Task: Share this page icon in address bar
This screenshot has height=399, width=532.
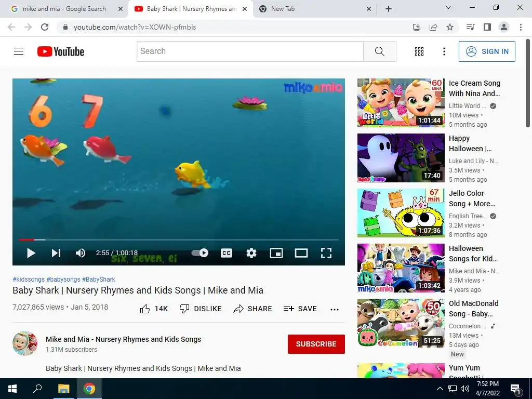Action: pyautogui.click(x=433, y=27)
